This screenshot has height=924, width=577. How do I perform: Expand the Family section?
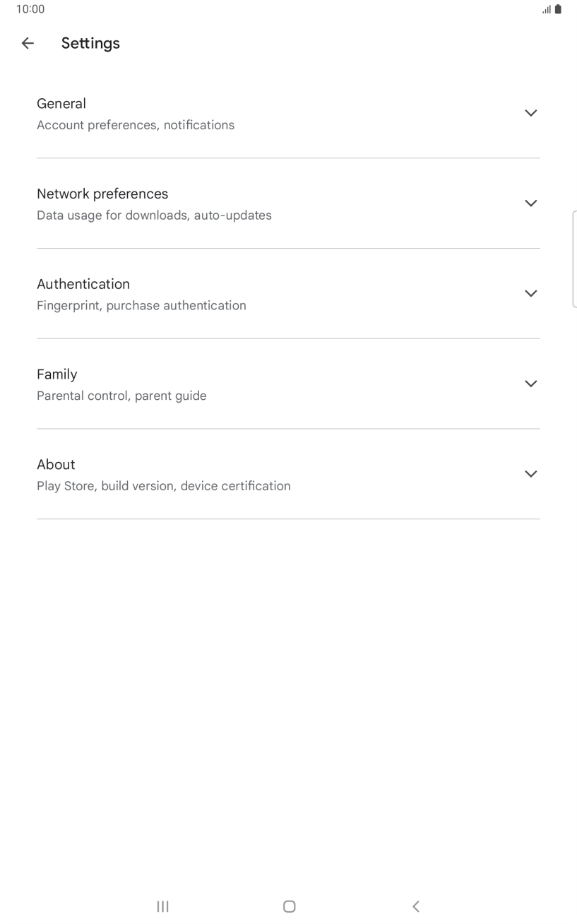click(x=531, y=384)
